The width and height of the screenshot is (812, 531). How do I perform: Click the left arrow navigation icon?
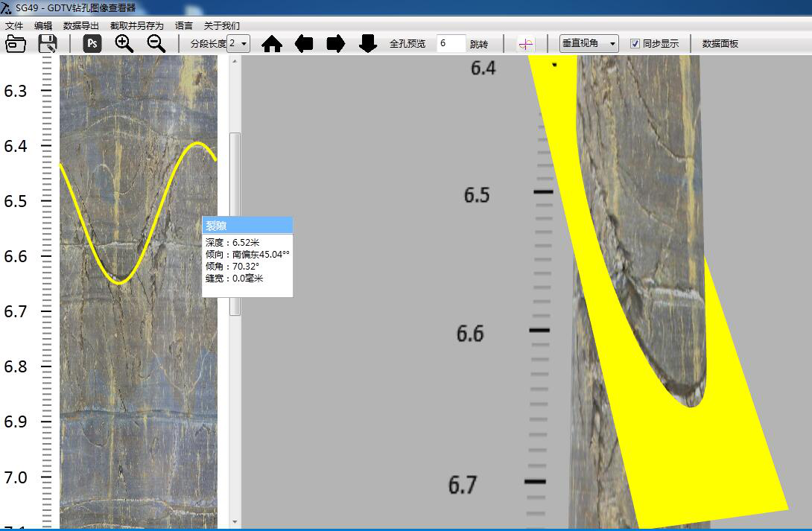point(304,44)
